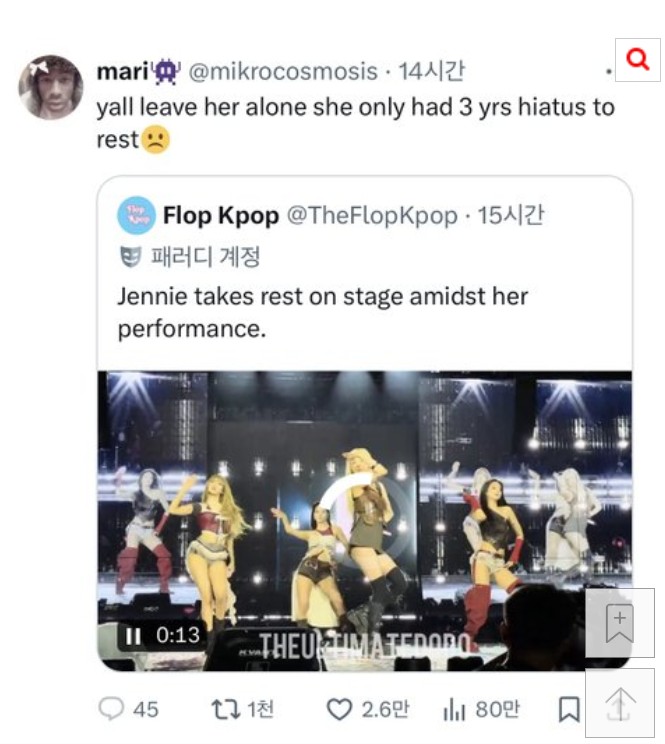
Task: Bookmark the tweet with the bookmark icon
Action: tap(569, 710)
